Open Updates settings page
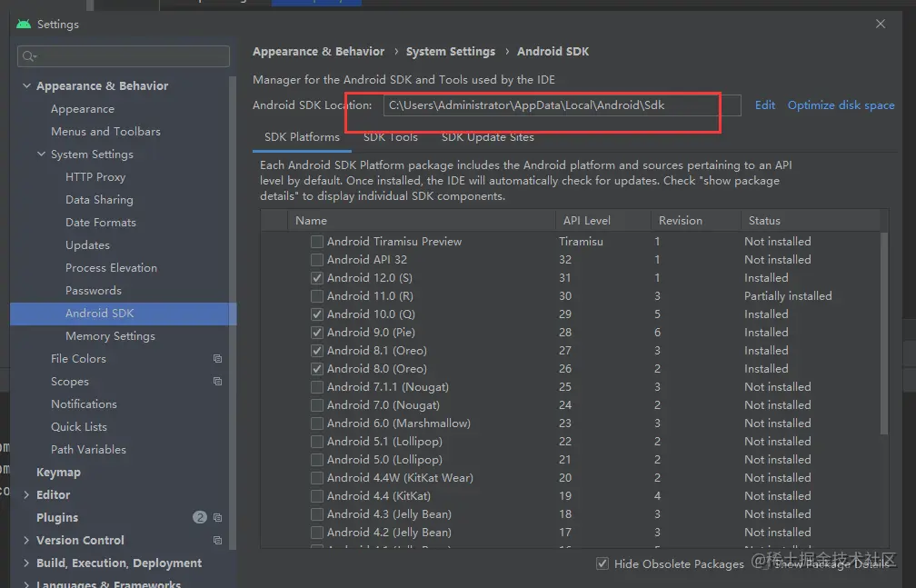Viewport: 916px width, 588px height. 87,245
